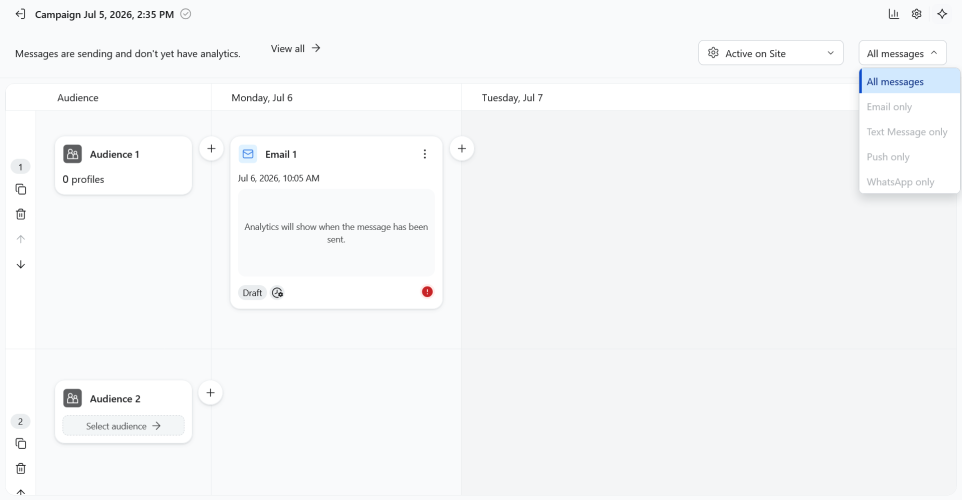Click the campaign saved checkmark icon
The width and height of the screenshot is (962, 500).
(x=185, y=14)
